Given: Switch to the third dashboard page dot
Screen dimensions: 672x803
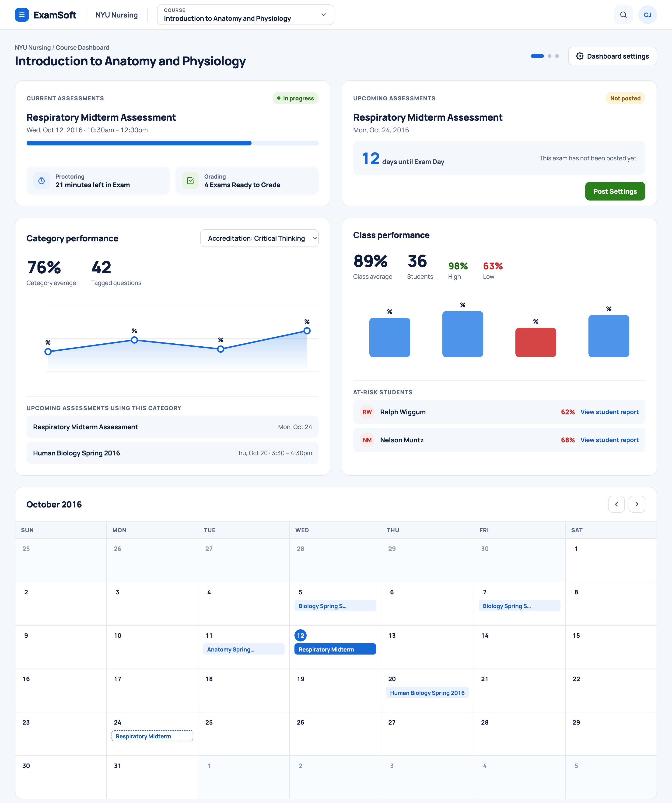Looking at the screenshot, I should pos(557,56).
